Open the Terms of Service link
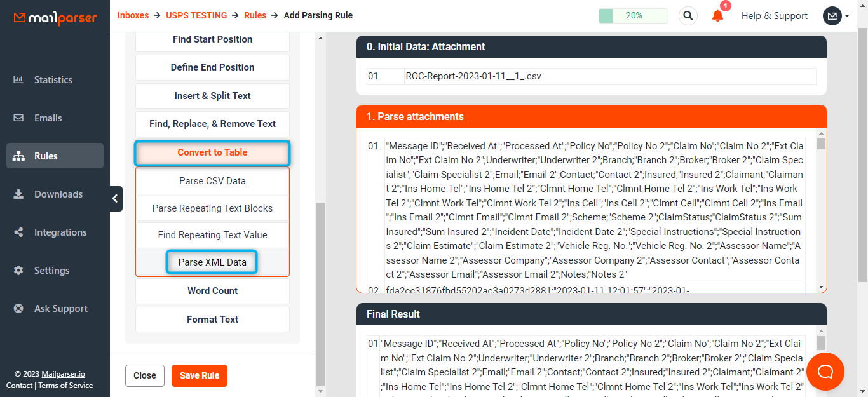 click(x=65, y=386)
